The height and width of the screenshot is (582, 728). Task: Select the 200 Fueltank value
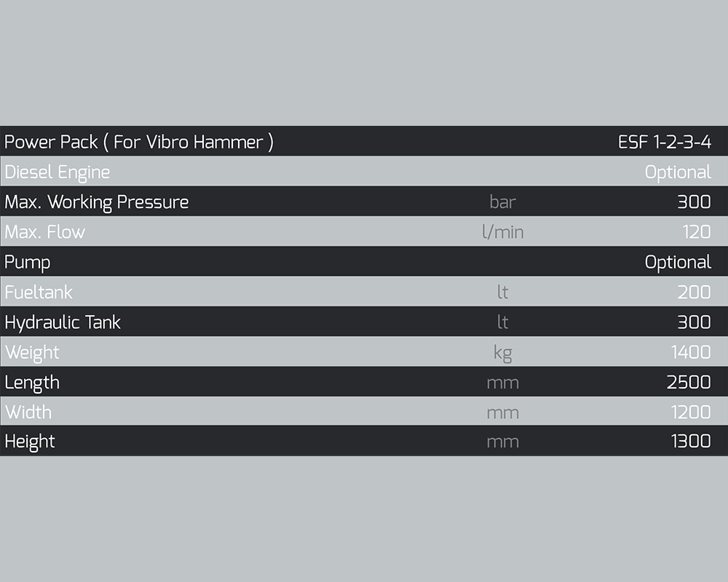tap(694, 292)
